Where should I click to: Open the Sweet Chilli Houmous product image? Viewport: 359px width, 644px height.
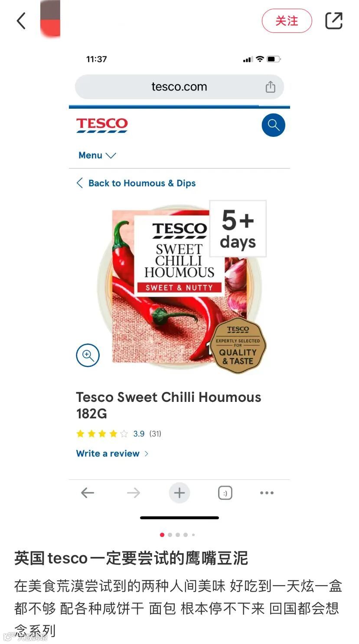(179, 287)
